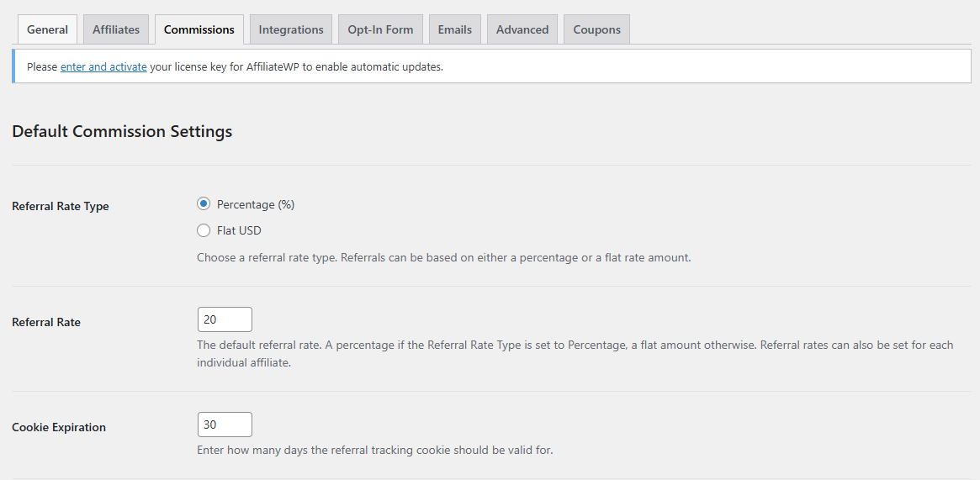The height and width of the screenshot is (480, 980).
Task: Open the Advanced settings tab
Action: [522, 29]
